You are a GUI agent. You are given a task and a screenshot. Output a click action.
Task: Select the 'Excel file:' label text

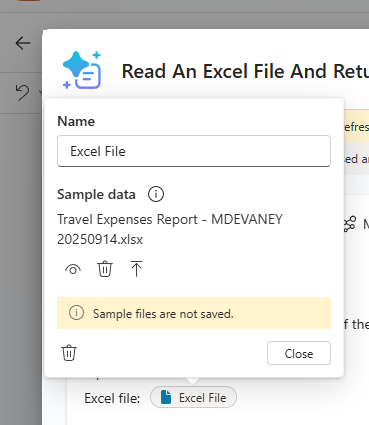coord(112,398)
